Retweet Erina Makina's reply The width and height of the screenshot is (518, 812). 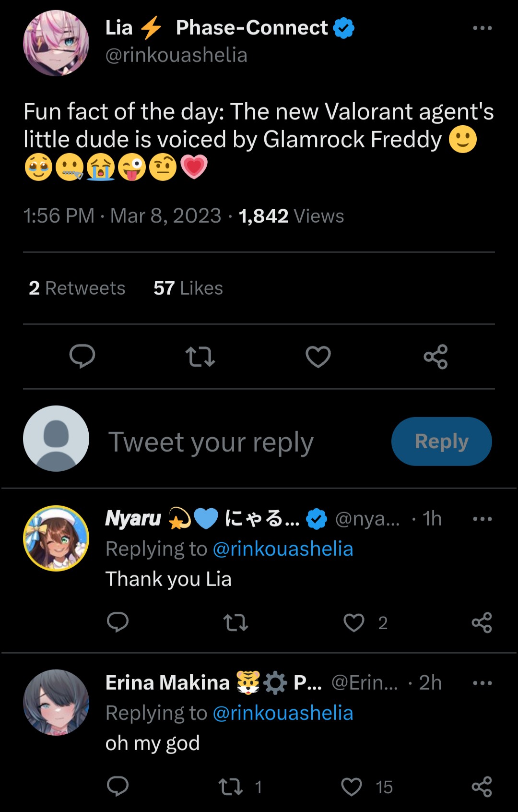(x=231, y=787)
